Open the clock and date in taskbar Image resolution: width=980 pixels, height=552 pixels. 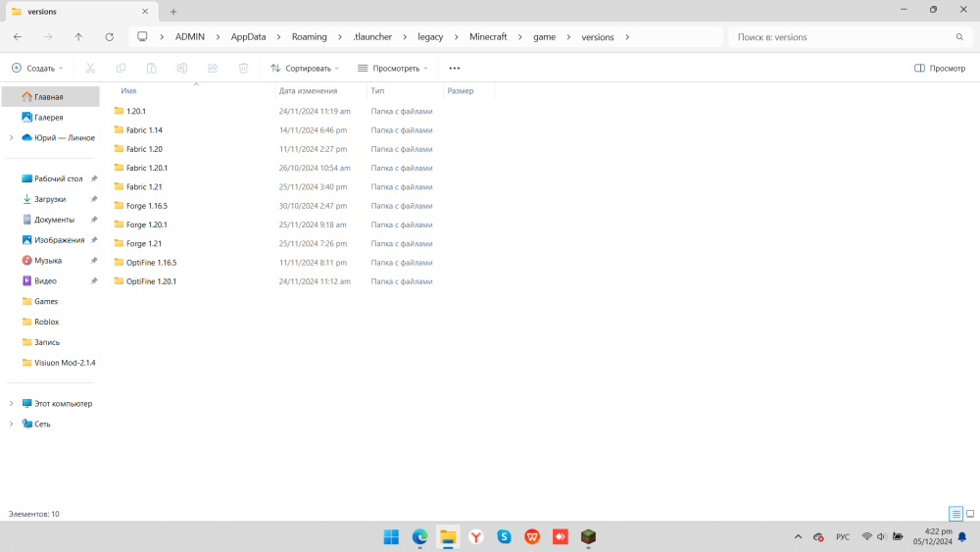[933, 536]
